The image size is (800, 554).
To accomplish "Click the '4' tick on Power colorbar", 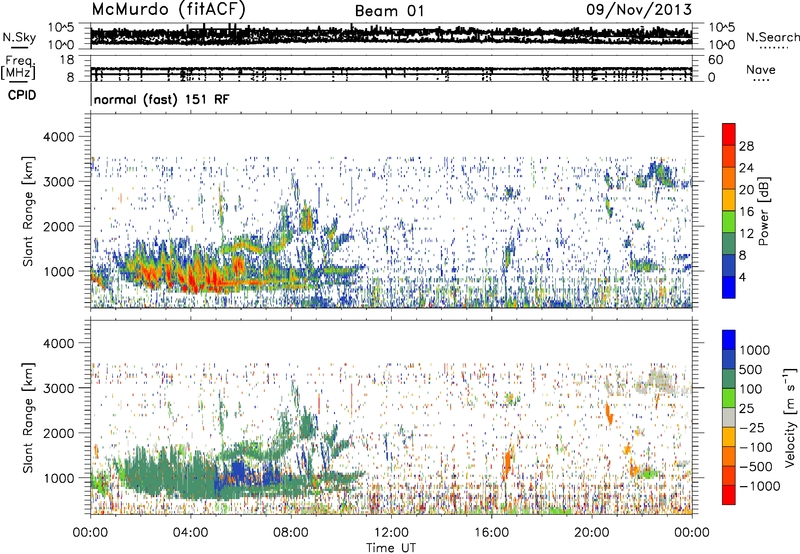I will [x=742, y=277].
